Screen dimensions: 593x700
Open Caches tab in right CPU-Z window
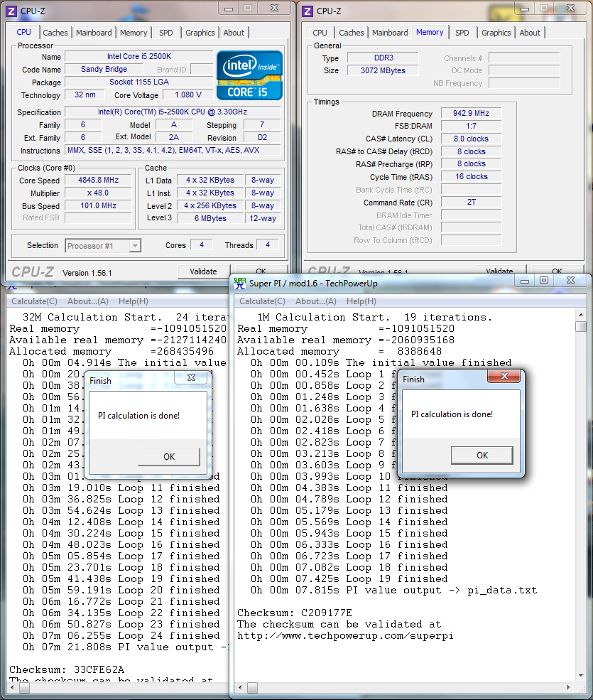pos(351,33)
